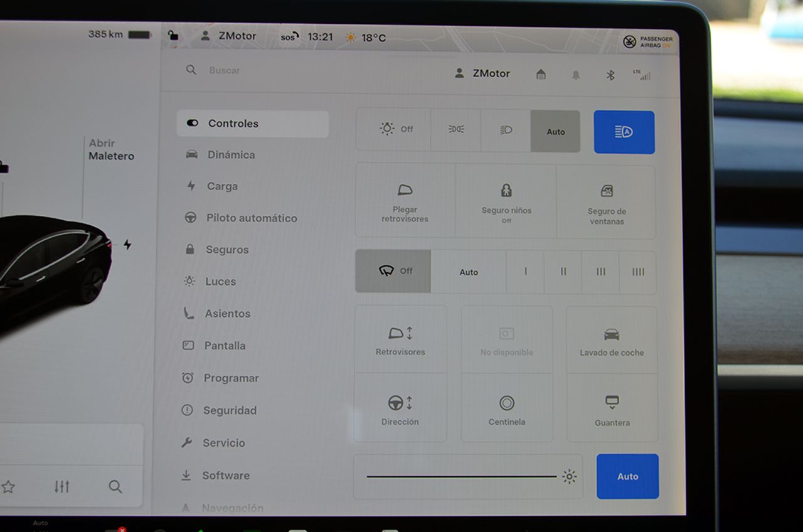Viewport: 803px width, 532px height.
Task: Open ZMotor driver profile dropdown
Action: [482, 73]
